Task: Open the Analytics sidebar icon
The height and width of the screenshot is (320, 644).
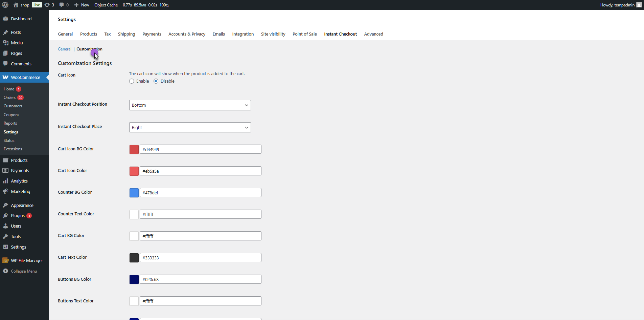Action: [5, 181]
